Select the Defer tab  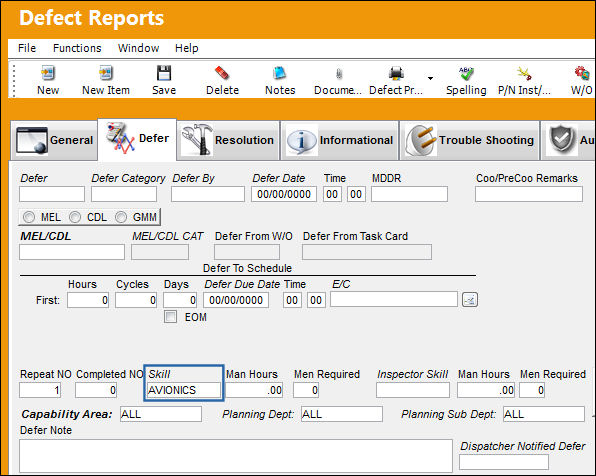click(137, 139)
